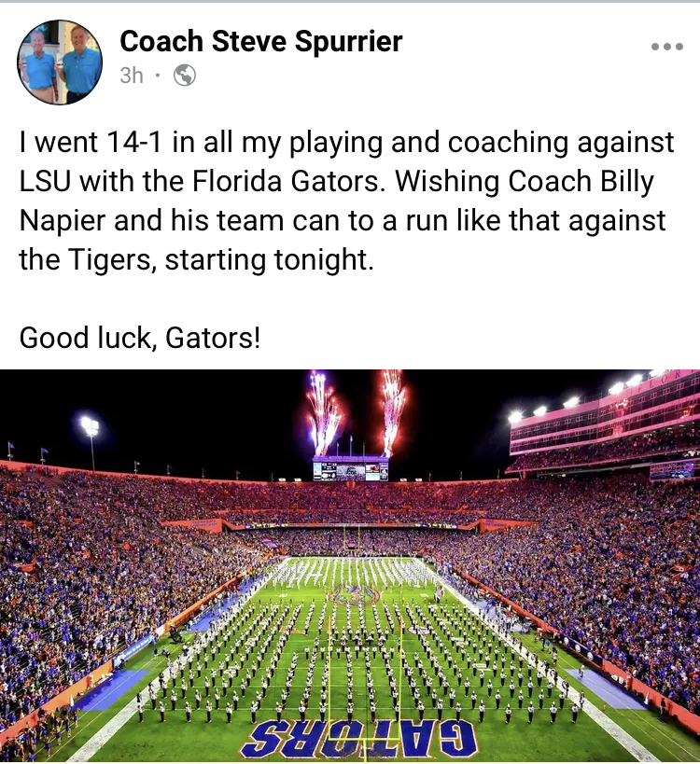The image size is (700, 764).
Task: Click the GATORS end zone lettering
Action: [358, 739]
